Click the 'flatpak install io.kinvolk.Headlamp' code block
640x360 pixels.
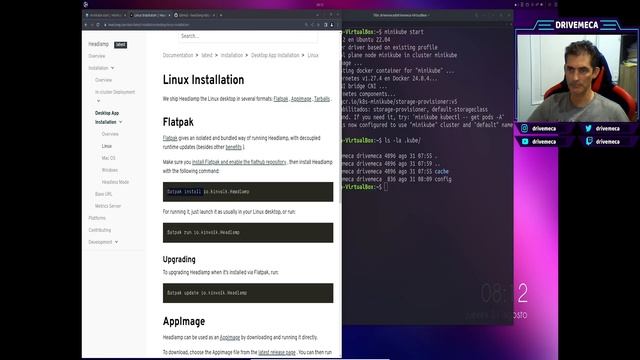248,192
